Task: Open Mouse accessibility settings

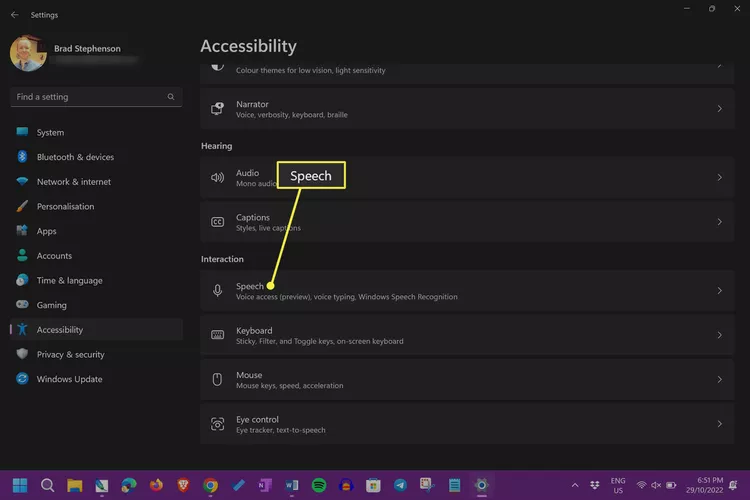Action: pos(467,379)
